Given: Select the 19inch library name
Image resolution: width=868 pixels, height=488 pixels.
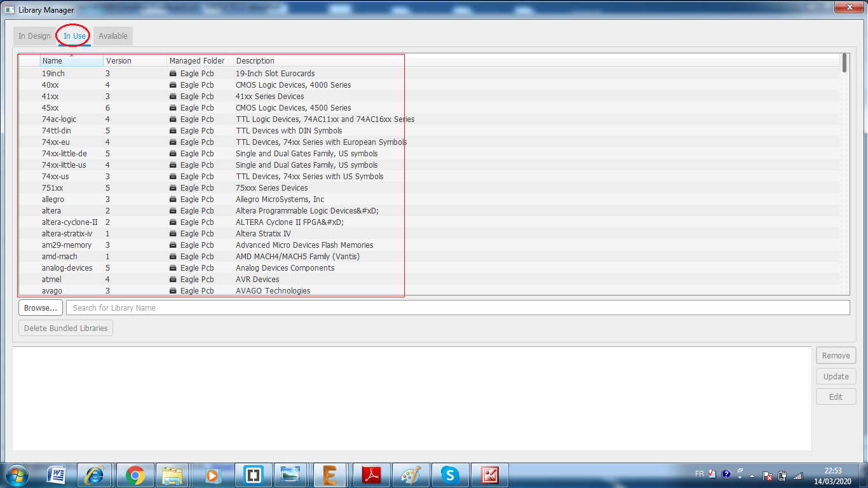Looking at the screenshot, I should (53, 74).
